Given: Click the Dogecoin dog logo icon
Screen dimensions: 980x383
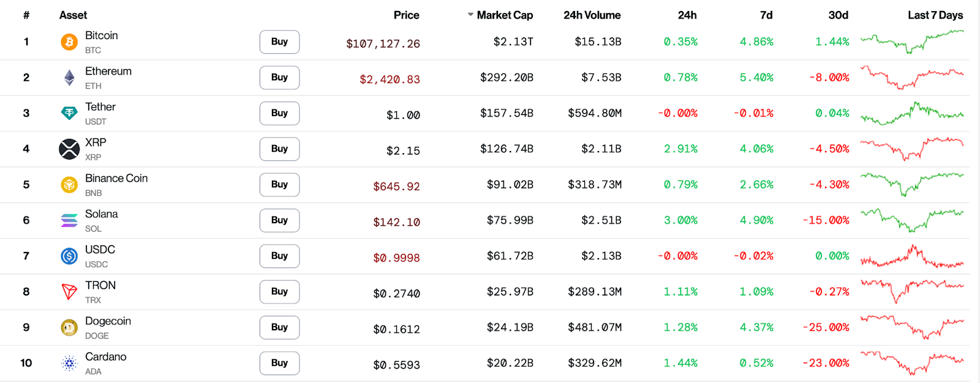Looking at the screenshot, I should coord(69,327).
